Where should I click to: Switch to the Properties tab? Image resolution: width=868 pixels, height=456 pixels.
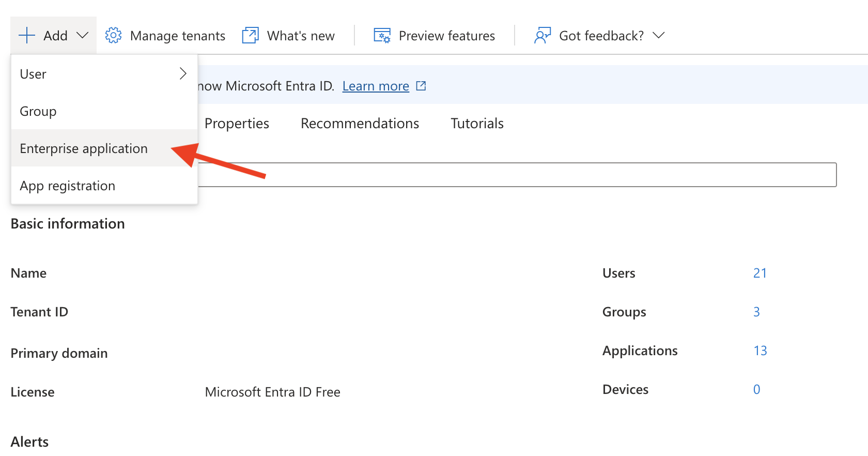237,124
